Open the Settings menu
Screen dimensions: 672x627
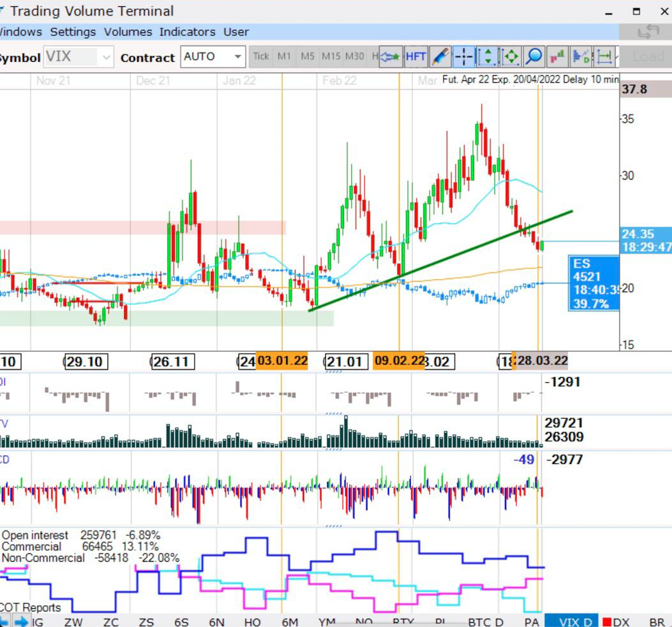[x=73, y=32]
